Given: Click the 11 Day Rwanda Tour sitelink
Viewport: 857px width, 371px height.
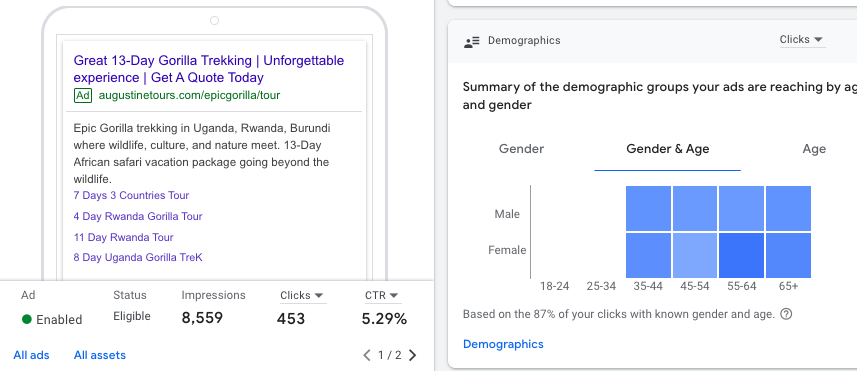Looking at the screenshot, I should pos(124,238).
